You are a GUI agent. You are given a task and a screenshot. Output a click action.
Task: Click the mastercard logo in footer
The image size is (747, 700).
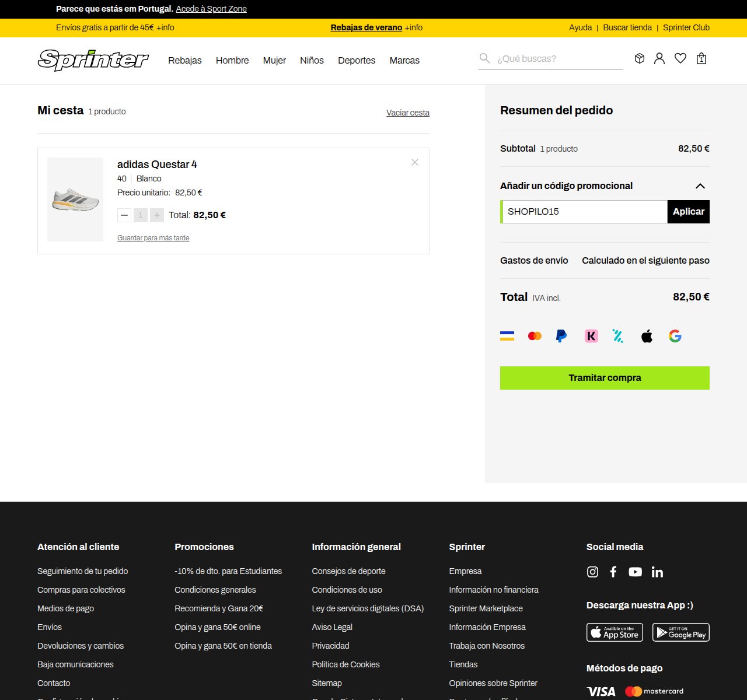coord(654,691)
